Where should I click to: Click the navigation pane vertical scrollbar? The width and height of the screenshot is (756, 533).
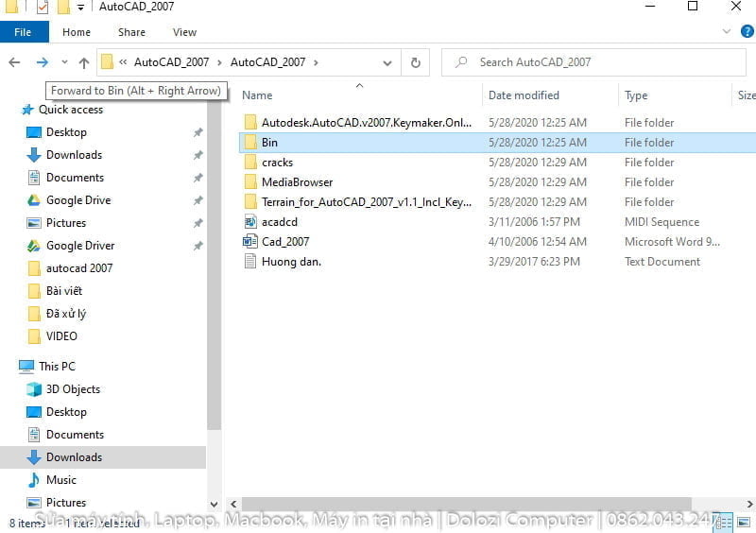[x=214, y=284]
